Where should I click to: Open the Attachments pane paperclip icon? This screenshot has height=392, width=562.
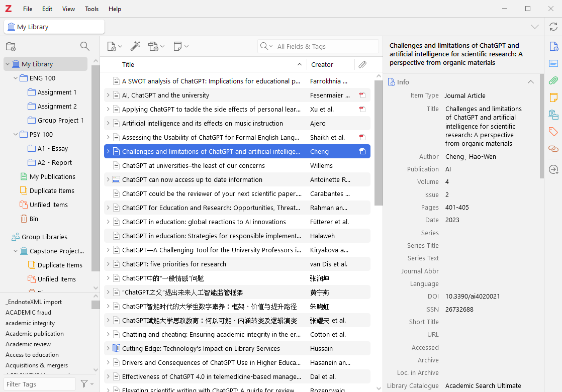(553, 80)
